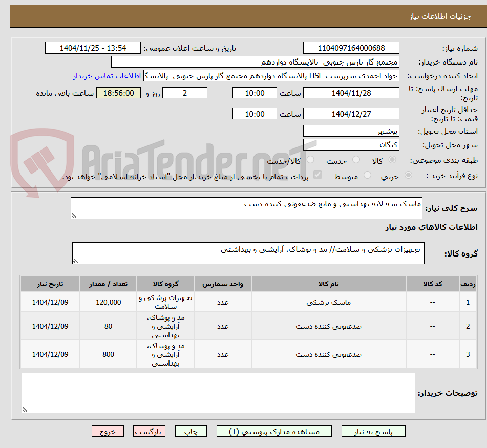This screenshot has height=448, width=487.
Task: Click the تجهیزات پزشکی و سلامت group cell
Action: (x=165, y=302)
